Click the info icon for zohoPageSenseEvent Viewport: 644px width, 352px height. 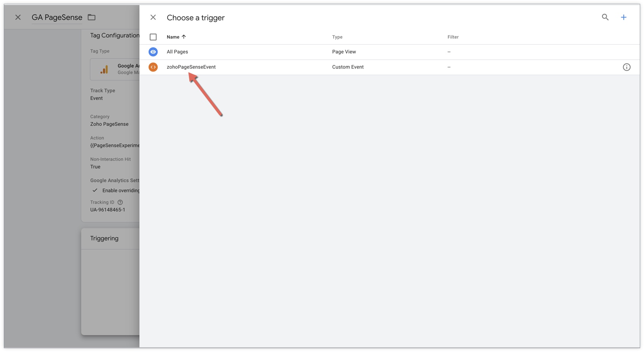click(626, 67)
